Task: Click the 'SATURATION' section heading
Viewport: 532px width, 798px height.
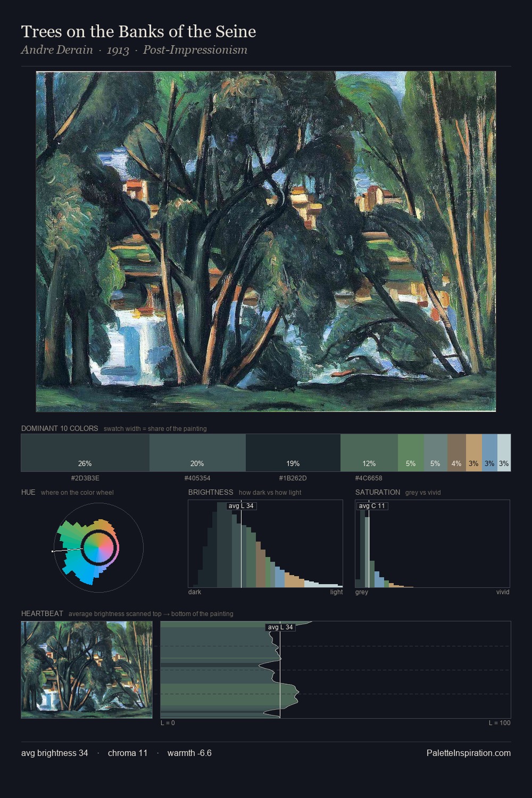Action: tap(378, 492)
